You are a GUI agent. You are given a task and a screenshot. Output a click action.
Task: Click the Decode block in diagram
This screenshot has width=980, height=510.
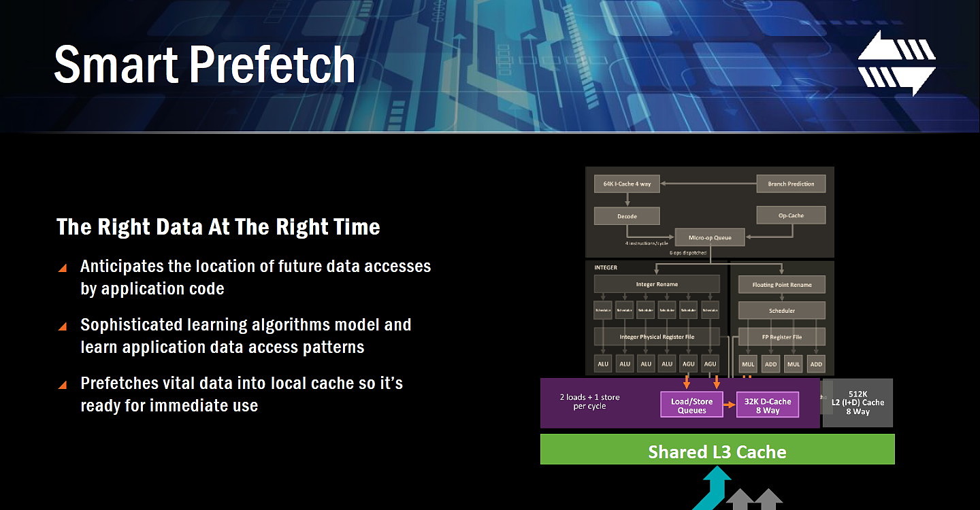[x=627, y=216]
